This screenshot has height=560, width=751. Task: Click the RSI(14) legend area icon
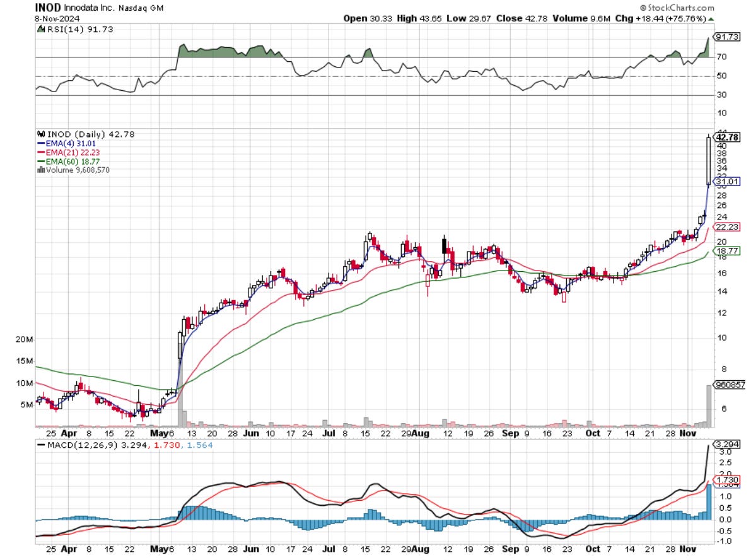[x=41, y=29]
